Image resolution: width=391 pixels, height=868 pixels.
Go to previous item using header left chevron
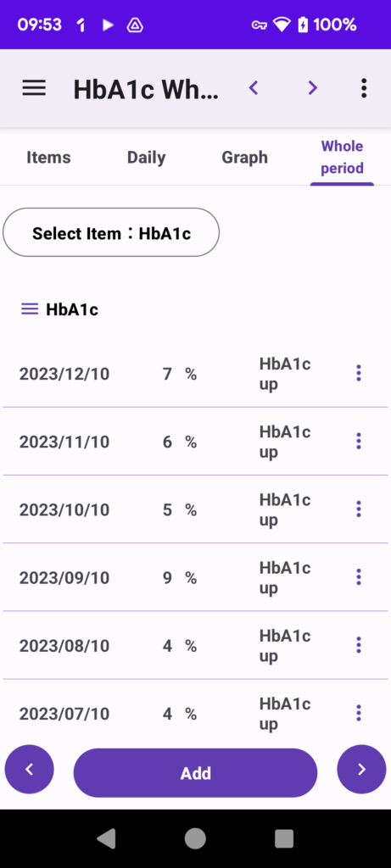tap(254, 87)
